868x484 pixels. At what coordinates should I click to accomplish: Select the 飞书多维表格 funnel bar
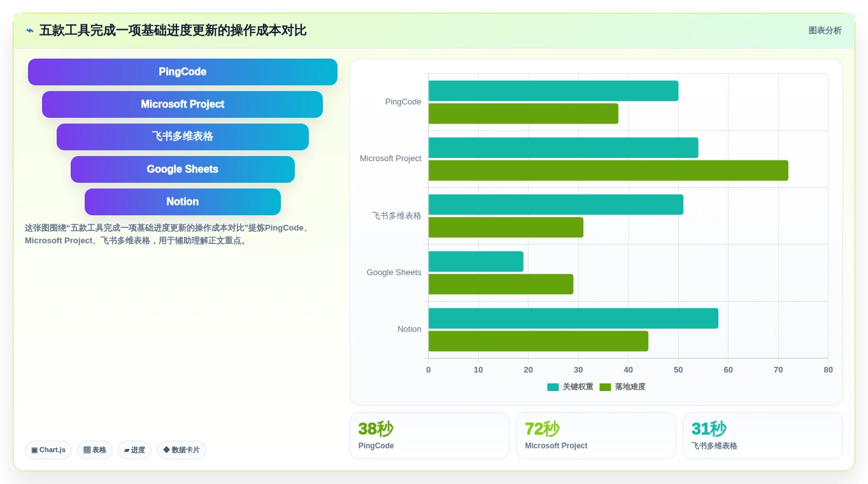coord(183,137)
